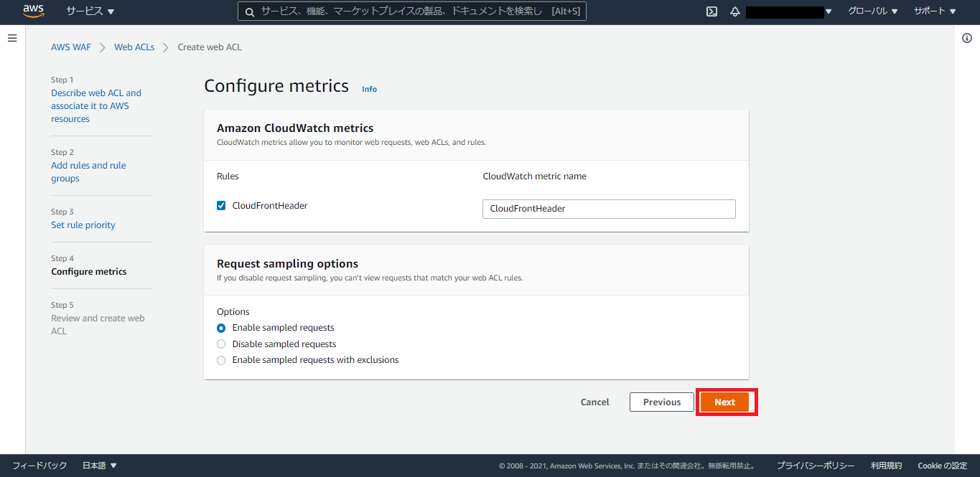Click the Previous button
The image size is (980, 477).
coord(662,402)
